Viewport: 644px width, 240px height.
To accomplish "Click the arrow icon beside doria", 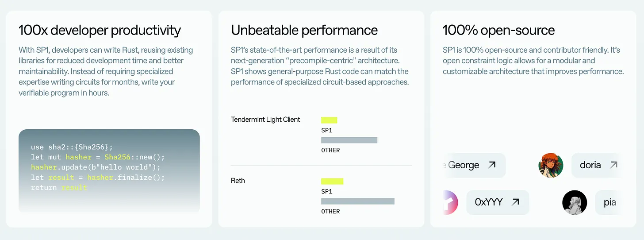I will (x=613, y=165).
